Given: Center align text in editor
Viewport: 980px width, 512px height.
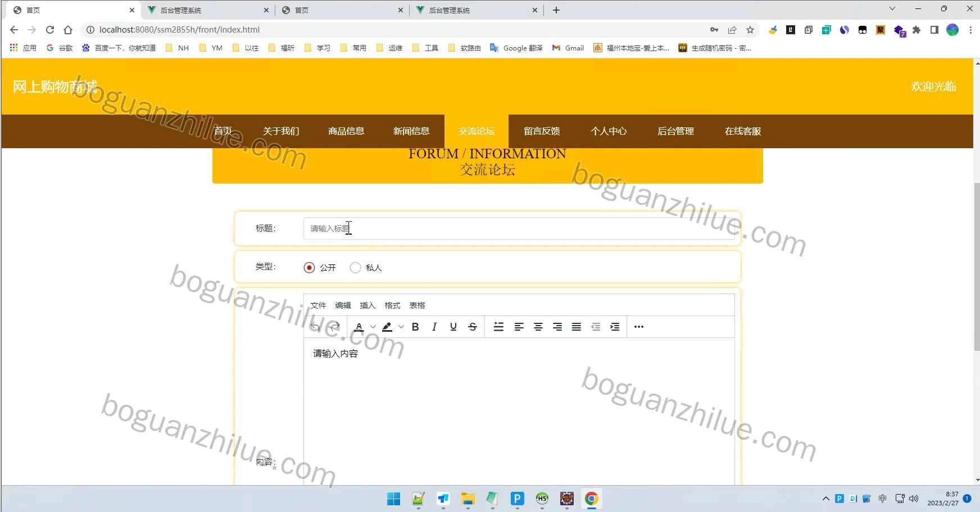Looking at the screenshot, I should pyautogui.click(x=538, y=327).
